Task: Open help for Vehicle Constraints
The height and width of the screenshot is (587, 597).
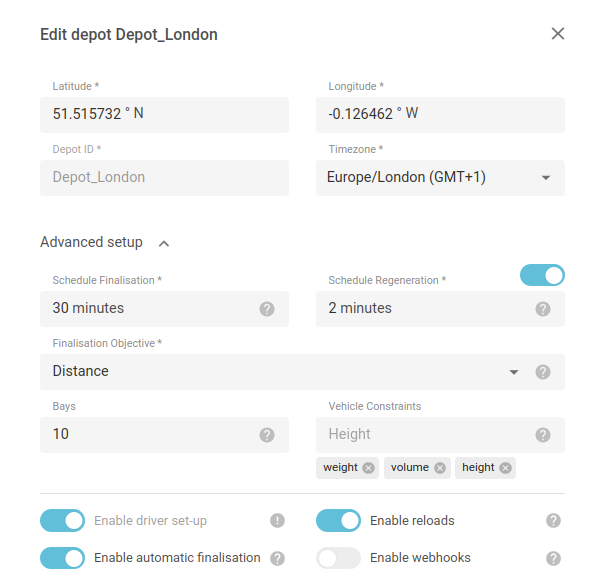Action: click(543, 435)
